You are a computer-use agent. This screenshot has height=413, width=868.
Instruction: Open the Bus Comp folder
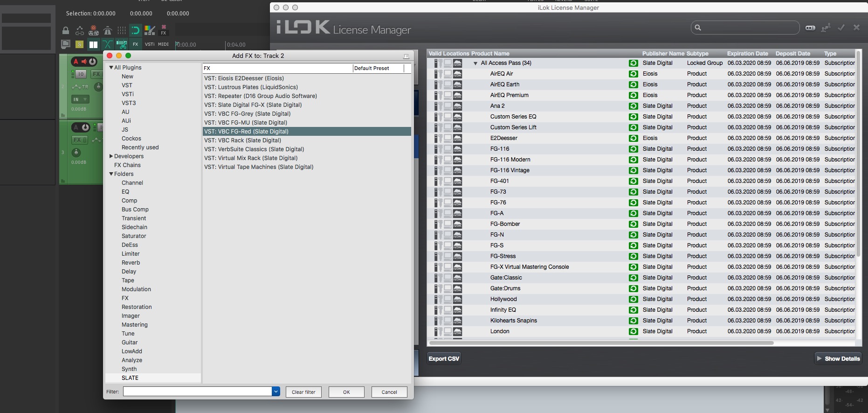tap(135, 210)
